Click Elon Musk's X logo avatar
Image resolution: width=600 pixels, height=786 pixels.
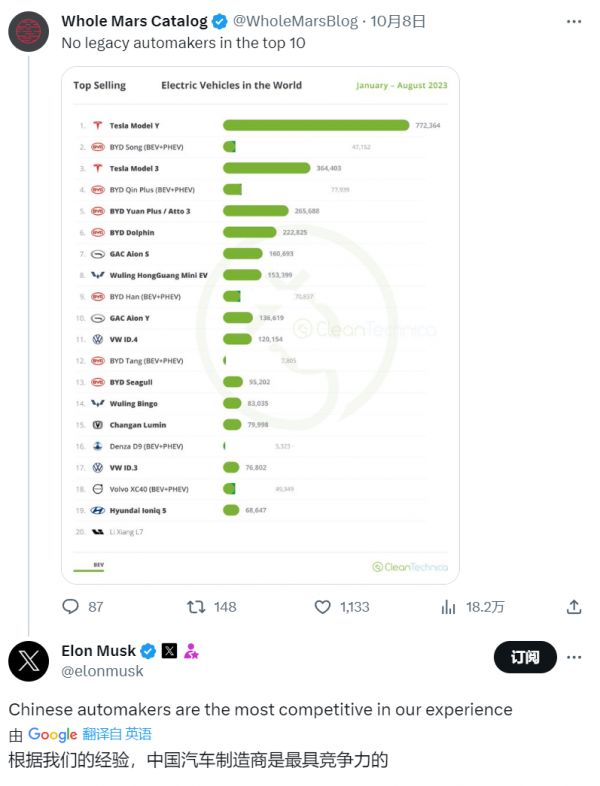28,661
